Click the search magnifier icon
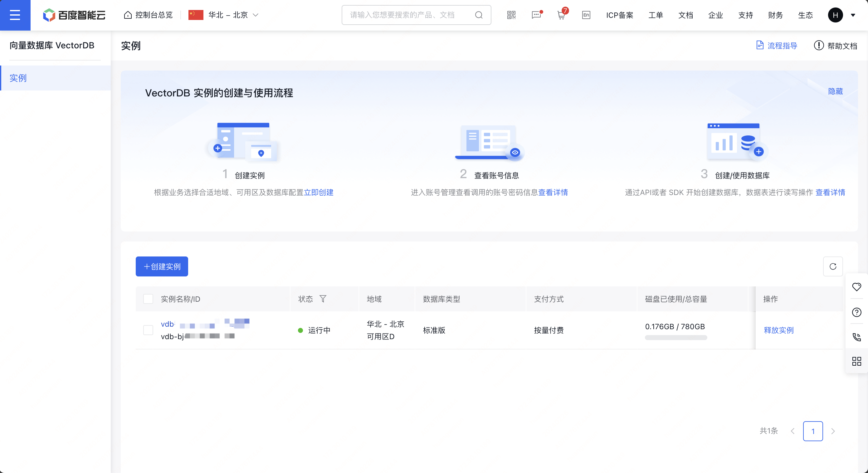This screenshot has height=473, width=868. click(479, 15)
